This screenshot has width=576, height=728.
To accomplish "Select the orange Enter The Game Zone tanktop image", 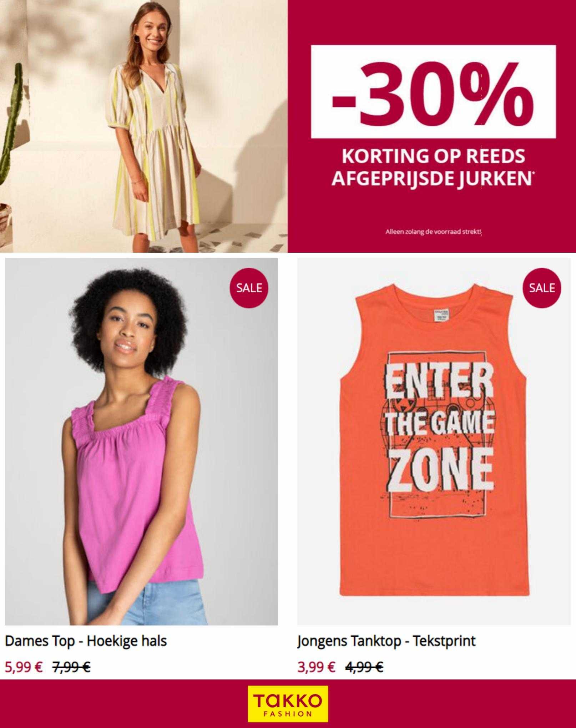I will [x=434, y=442].
